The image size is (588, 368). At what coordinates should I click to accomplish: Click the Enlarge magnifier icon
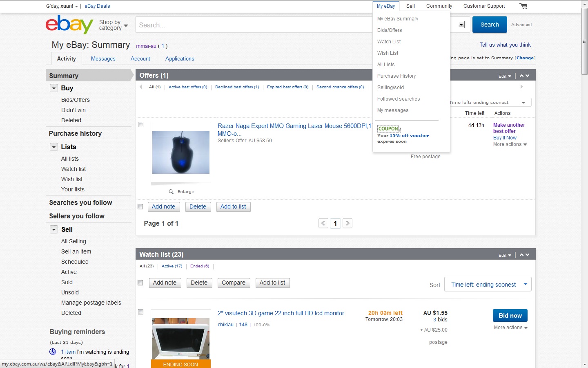pyautogui.click(x=171, y=191)
